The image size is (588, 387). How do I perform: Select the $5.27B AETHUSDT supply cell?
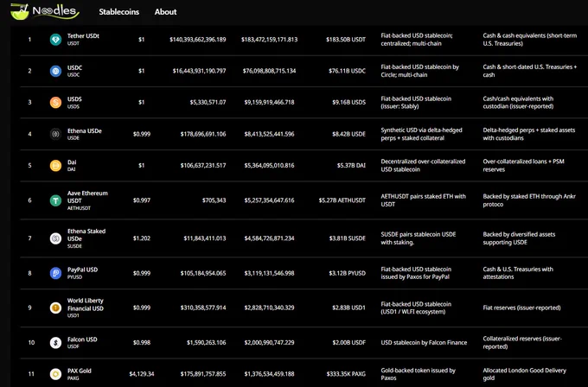[342, 200]
